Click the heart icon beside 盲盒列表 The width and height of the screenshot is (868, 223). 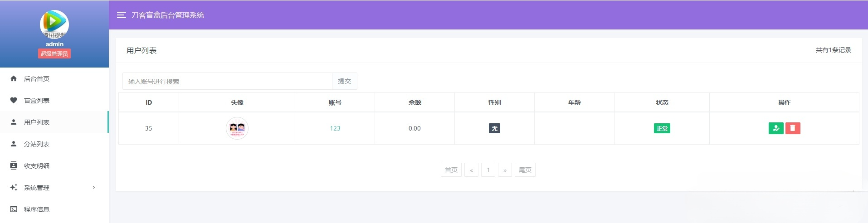(x=14, y=101)
